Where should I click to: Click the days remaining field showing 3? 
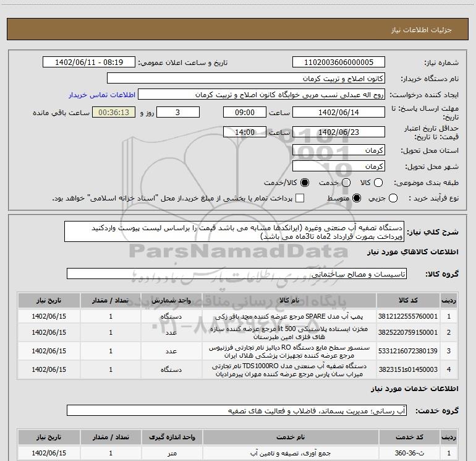[178, 112]
